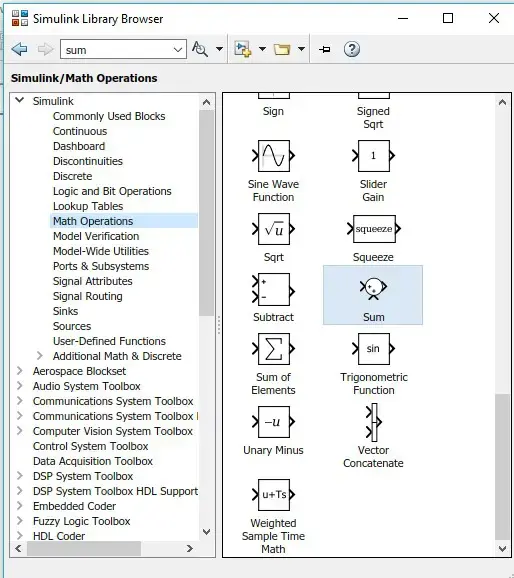Click the Signed Sqrt block label
514x578 pixels.
click(373, 118)
